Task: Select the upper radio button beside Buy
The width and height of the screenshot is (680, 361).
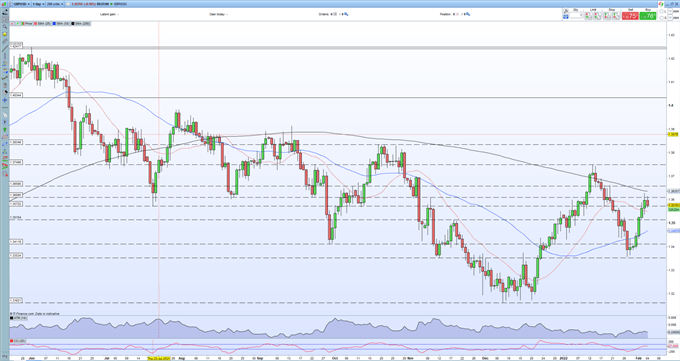Action: (x=661, y=11)
